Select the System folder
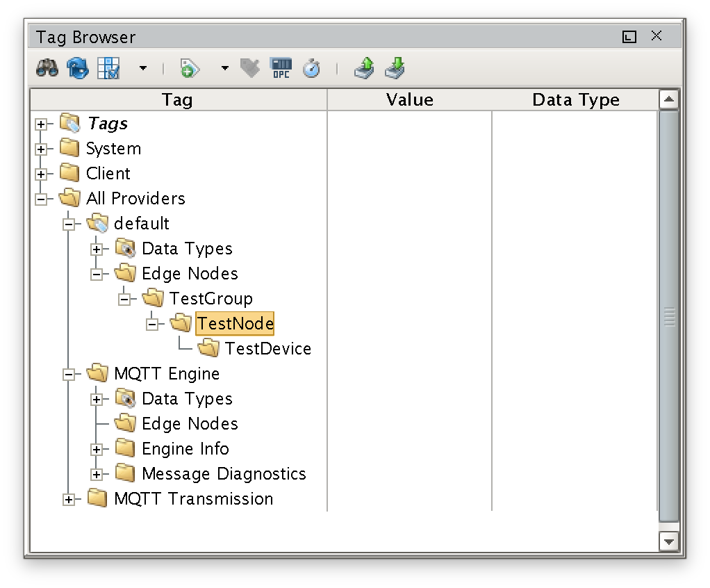 point(113,149)
